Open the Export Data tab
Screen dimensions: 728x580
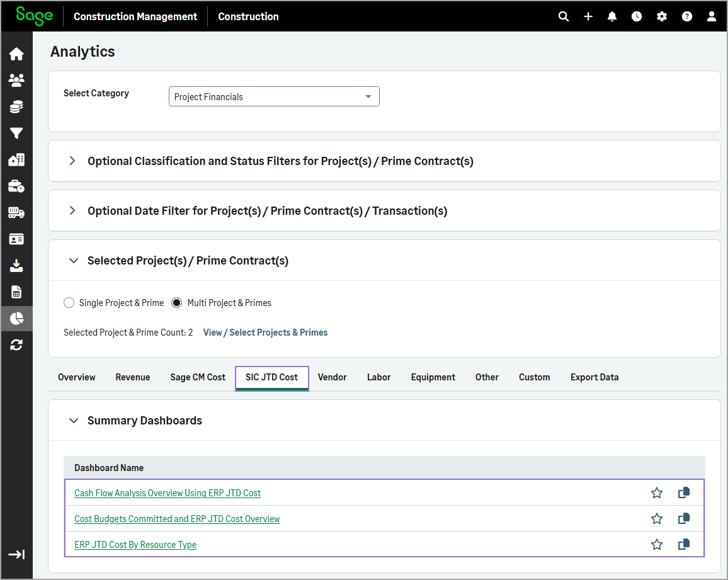pos(594,377)
